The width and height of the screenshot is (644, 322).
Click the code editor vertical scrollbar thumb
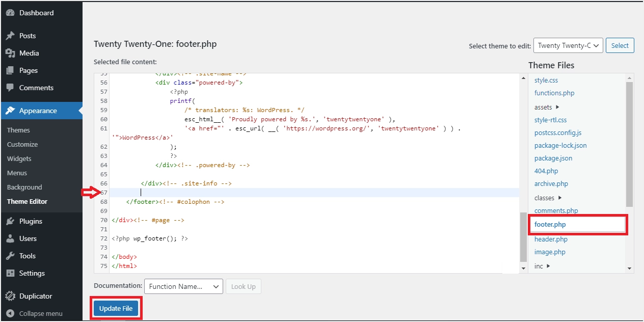(523, 237)
